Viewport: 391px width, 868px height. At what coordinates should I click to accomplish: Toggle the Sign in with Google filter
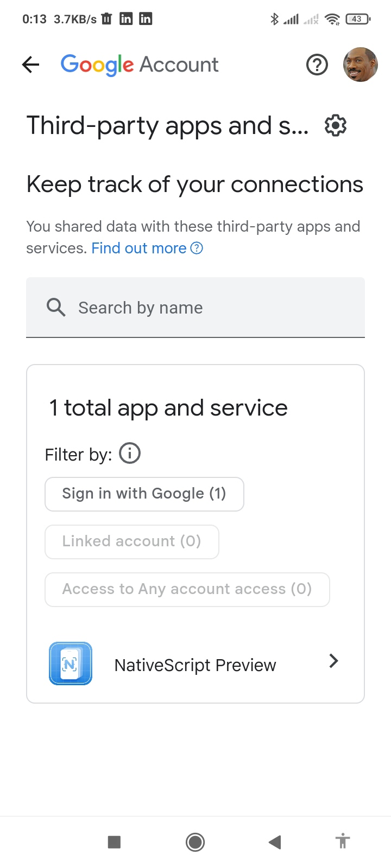click(144, 494)
